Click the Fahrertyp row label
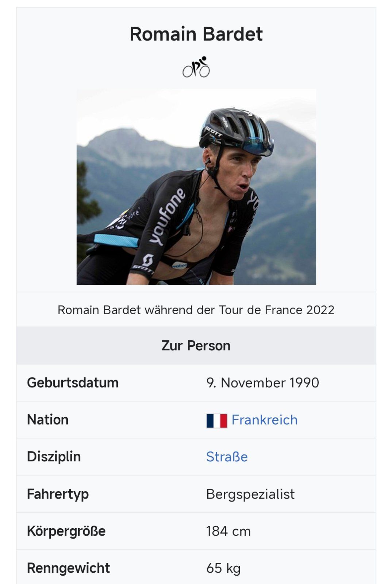The image size is (392, 584). click(58, 494)
